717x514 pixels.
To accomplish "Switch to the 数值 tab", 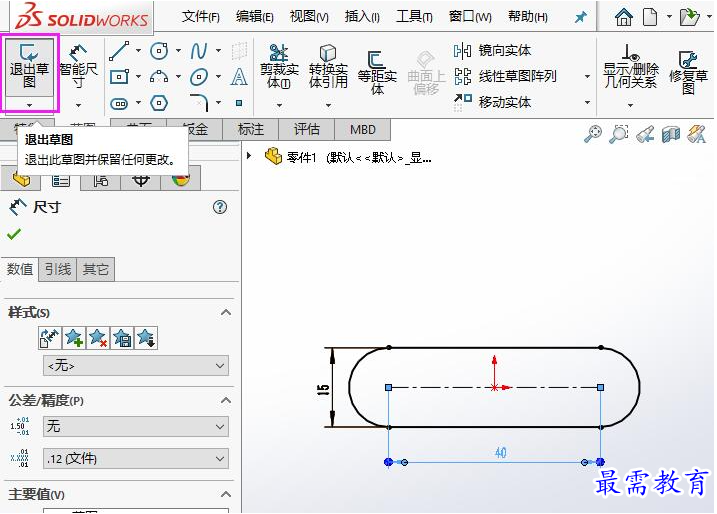I will 20,269.
